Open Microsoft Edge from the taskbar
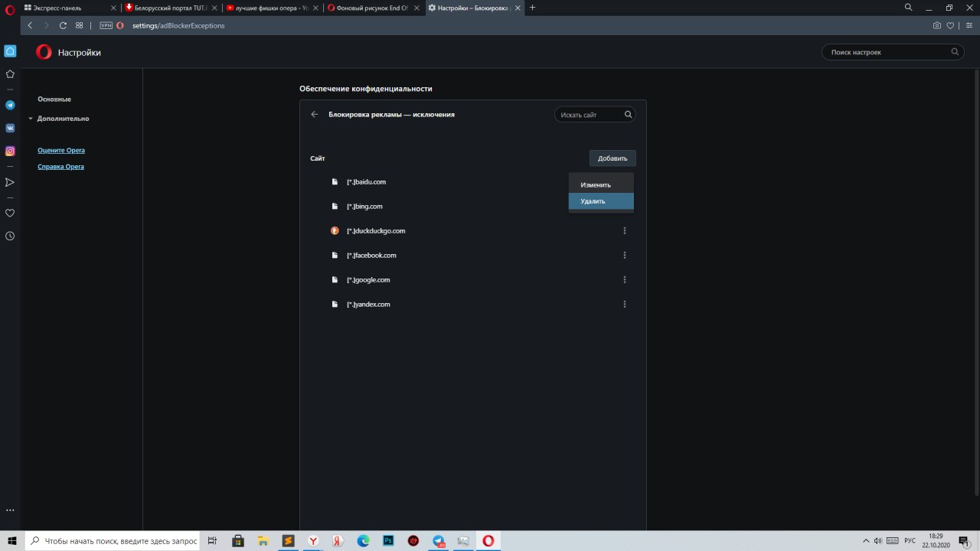 click(x=363, y=540)
